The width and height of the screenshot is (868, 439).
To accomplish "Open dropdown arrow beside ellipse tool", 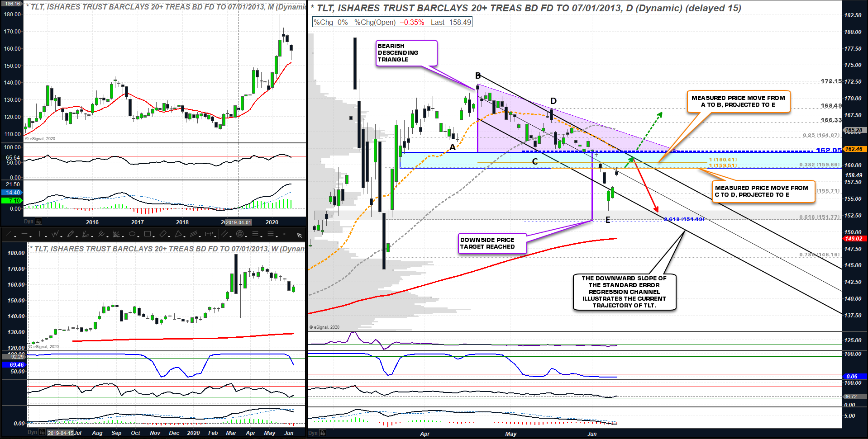I will (x=138, y=236).
